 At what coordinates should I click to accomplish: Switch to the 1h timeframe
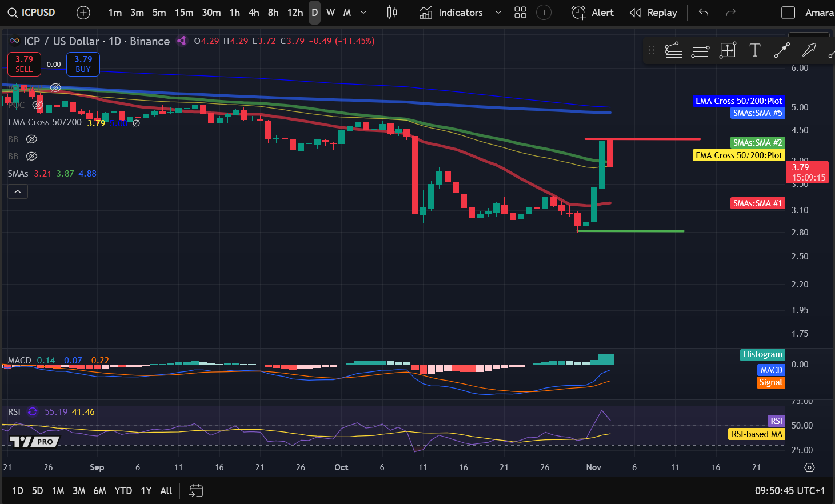click(235, 13)
